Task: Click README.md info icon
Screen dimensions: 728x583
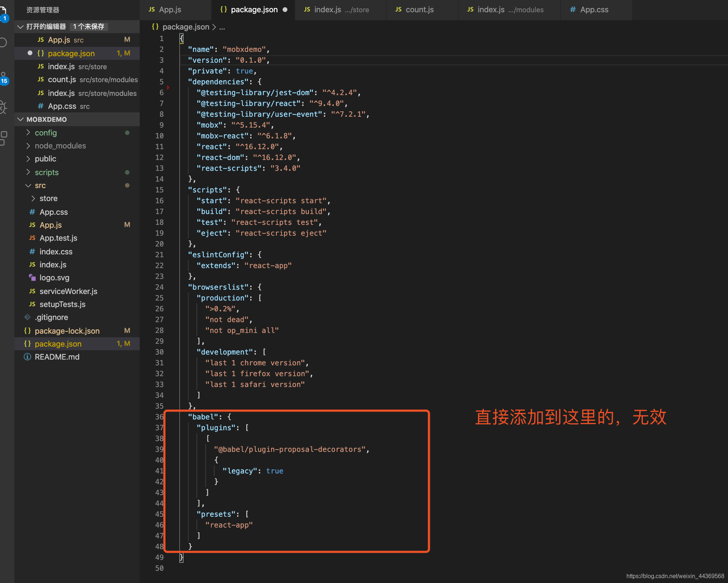Action: (27, 357)
